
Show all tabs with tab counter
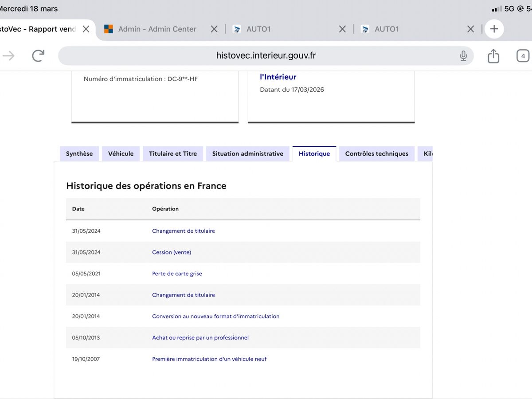pyautogui.click(x=523, y=56)
